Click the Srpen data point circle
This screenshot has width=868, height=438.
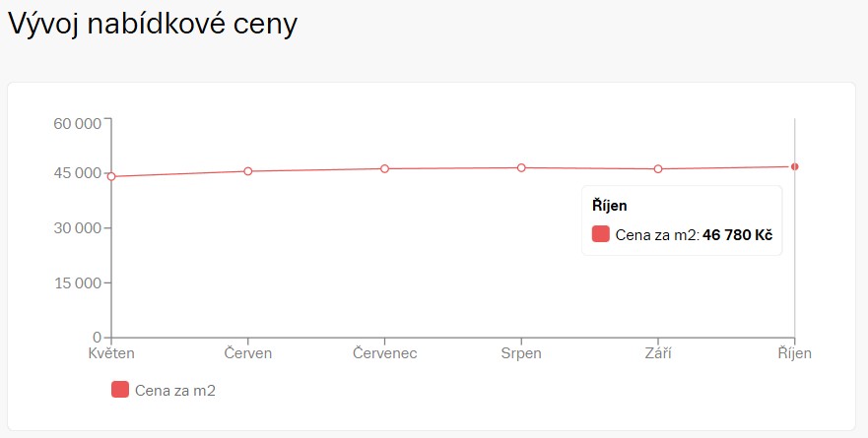[x=521, y=167]
